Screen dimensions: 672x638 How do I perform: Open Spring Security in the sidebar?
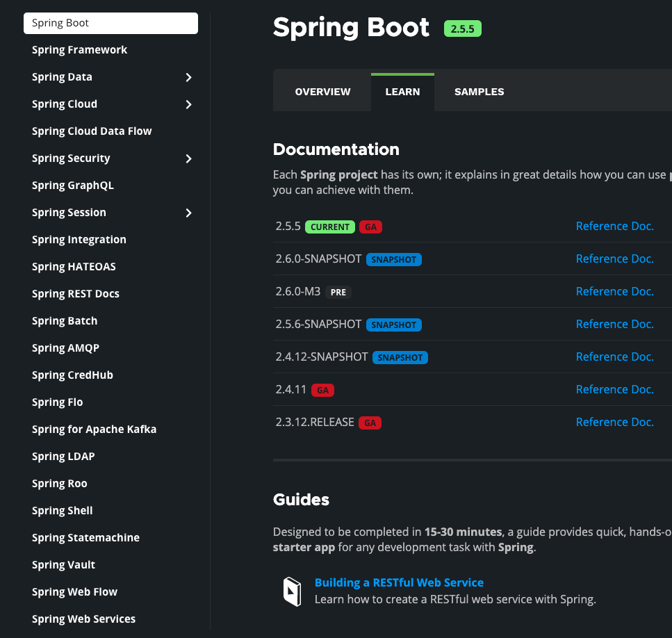[x=71, y=158]
